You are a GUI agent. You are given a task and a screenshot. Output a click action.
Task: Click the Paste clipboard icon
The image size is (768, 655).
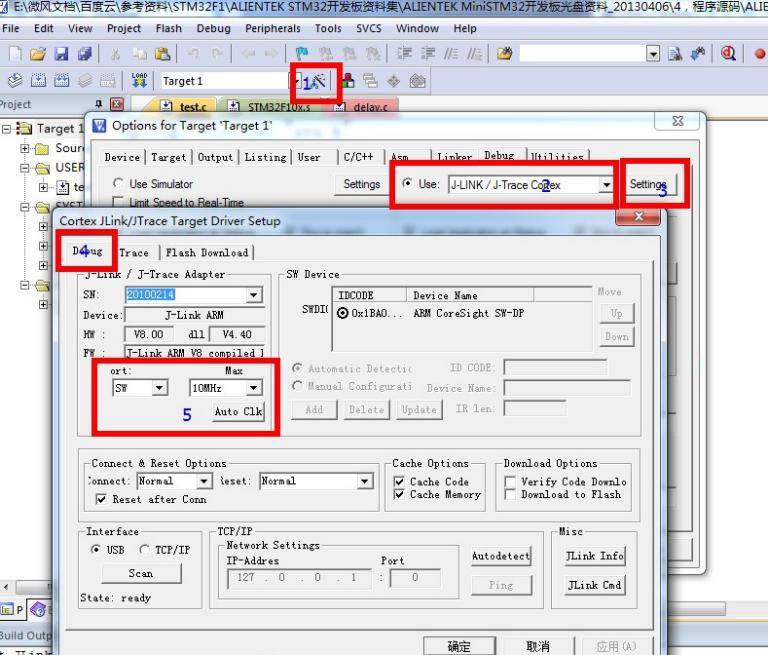162,53
